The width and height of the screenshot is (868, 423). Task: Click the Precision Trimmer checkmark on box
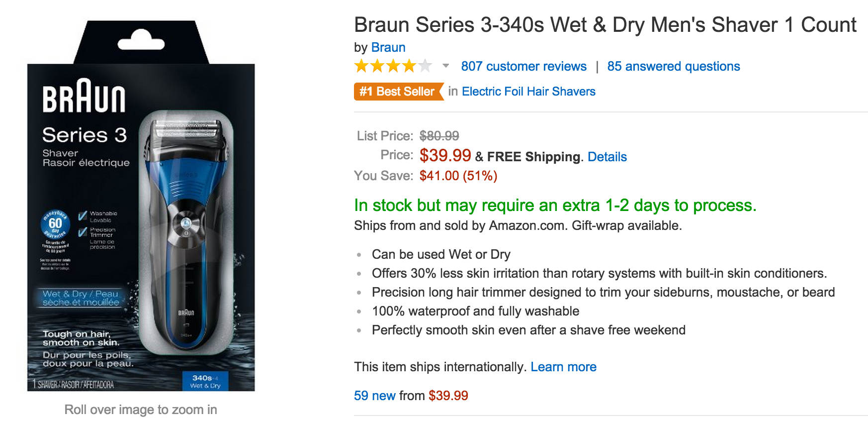click(x=83, y=232)
